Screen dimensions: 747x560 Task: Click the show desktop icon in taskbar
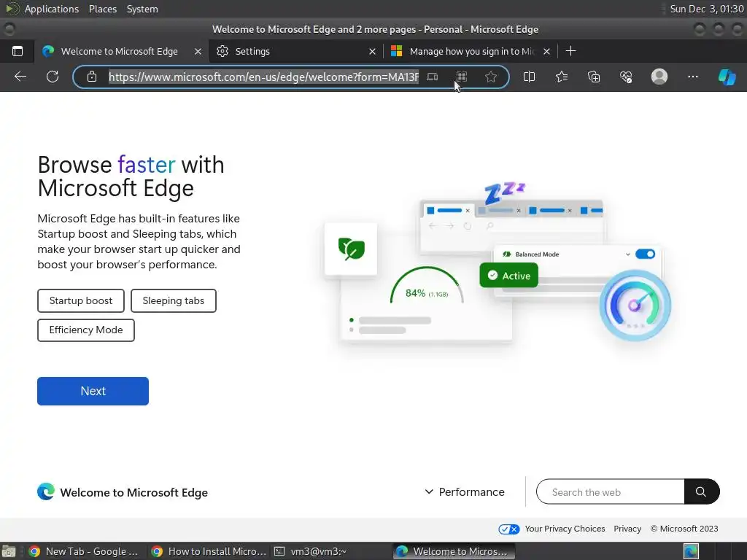[9, 551]
